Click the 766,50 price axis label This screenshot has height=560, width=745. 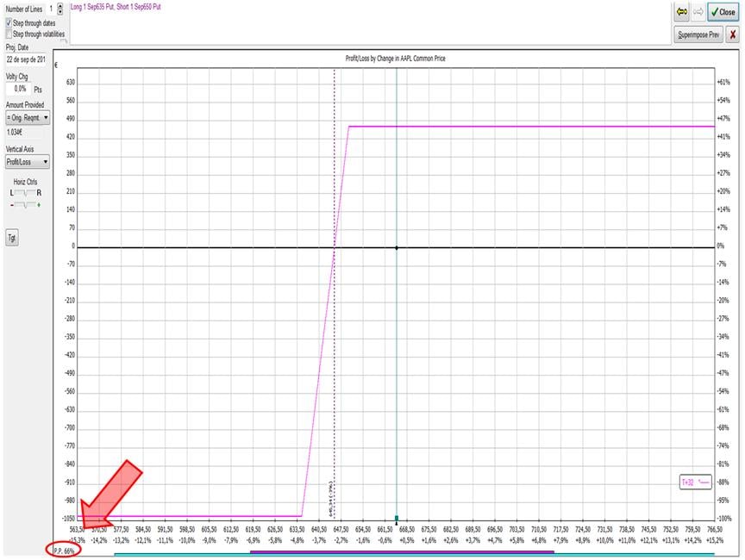(714, 529)
